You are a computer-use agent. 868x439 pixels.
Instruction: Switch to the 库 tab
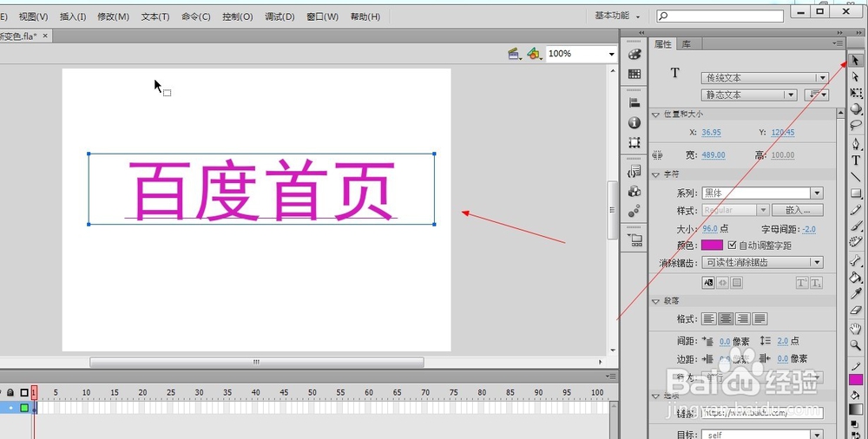(x=687, y=44)
